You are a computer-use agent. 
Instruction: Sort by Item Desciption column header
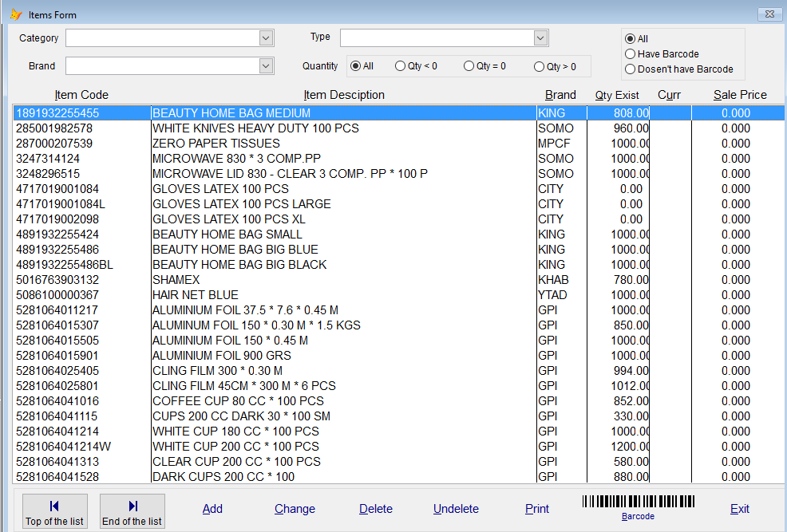[x=344, y=95]
